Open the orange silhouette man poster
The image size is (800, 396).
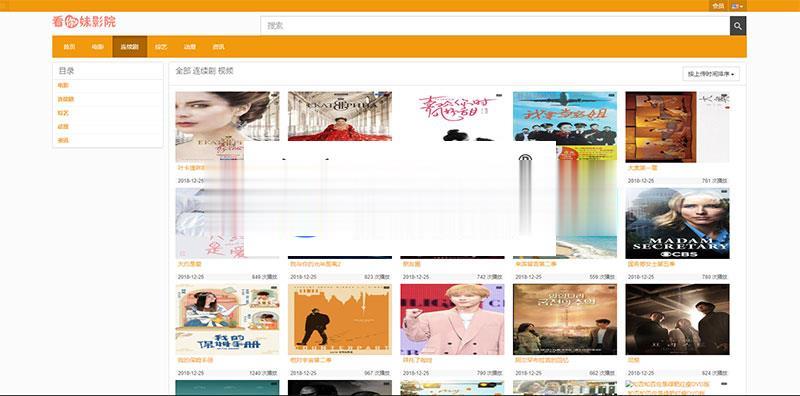pyautogui.click(x=340, y=319)
